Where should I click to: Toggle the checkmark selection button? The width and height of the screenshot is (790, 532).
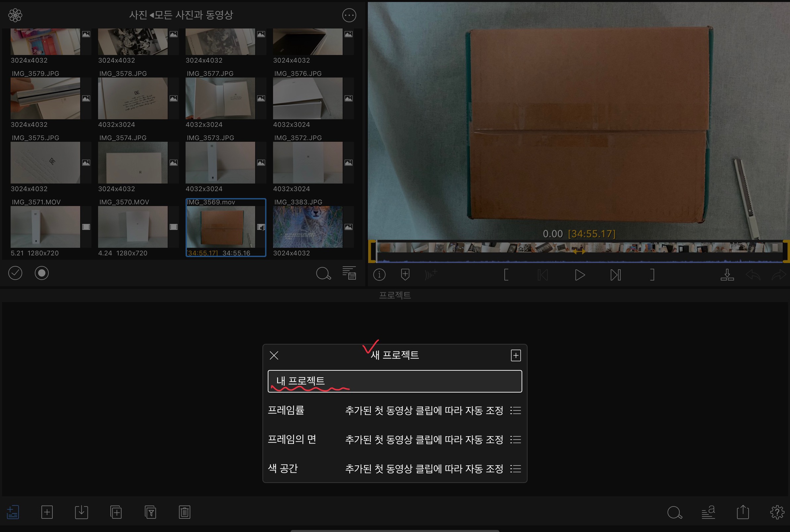pyautogui.click(x=15, y=273)
